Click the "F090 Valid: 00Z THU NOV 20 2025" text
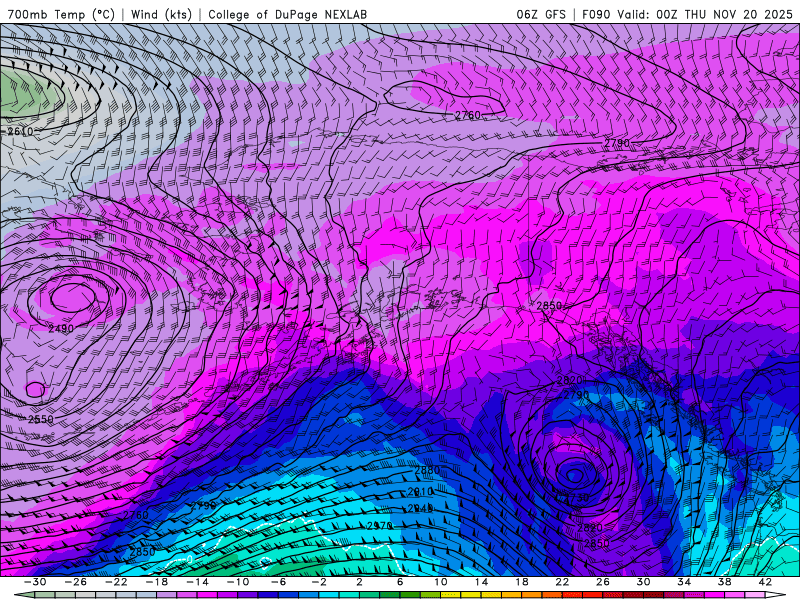This screenshot has width=800, height=600. tap(687, 14)
